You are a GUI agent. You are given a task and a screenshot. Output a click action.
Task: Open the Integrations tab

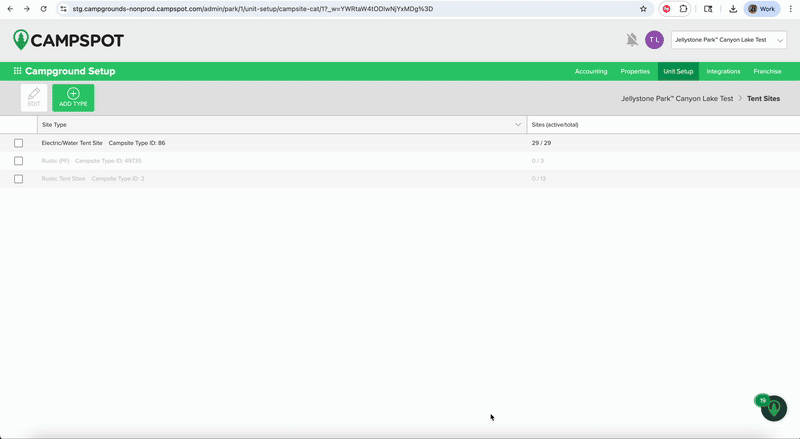point(723,72)
